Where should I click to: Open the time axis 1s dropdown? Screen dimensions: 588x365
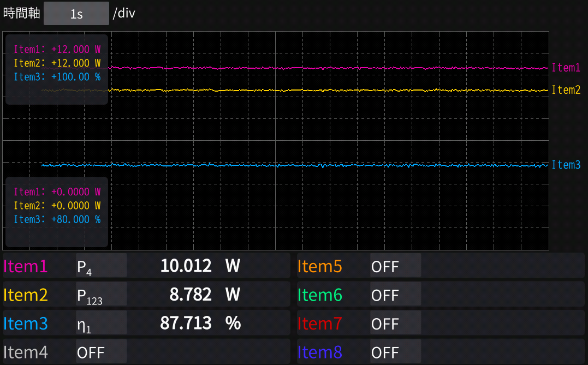click(76, 14)
